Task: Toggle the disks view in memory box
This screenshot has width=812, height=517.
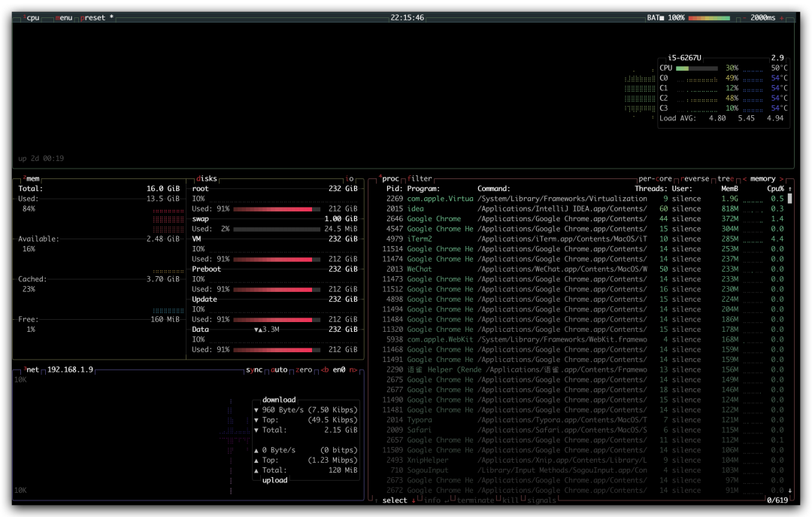Action: (207, 178)
